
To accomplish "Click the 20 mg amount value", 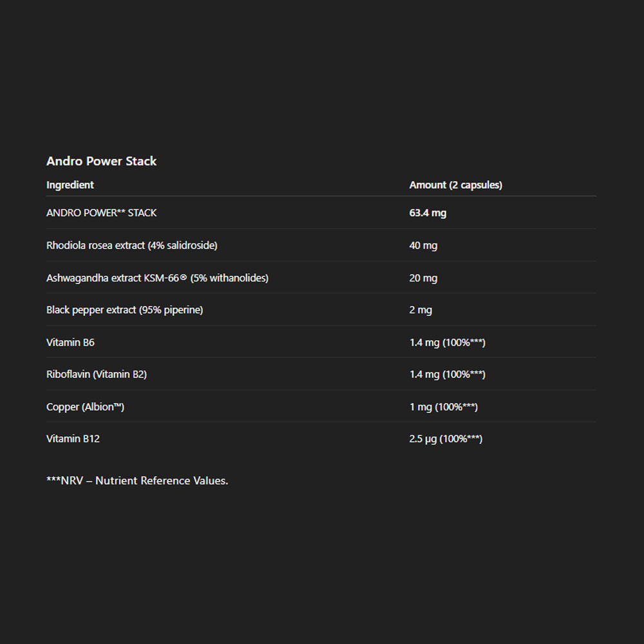I will pyautogui.click(x=423, y=278).
